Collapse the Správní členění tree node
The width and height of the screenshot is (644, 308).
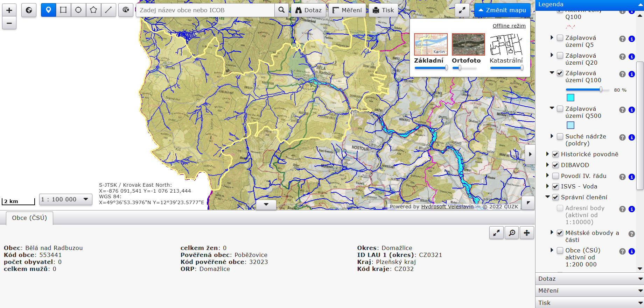point(547,197)
